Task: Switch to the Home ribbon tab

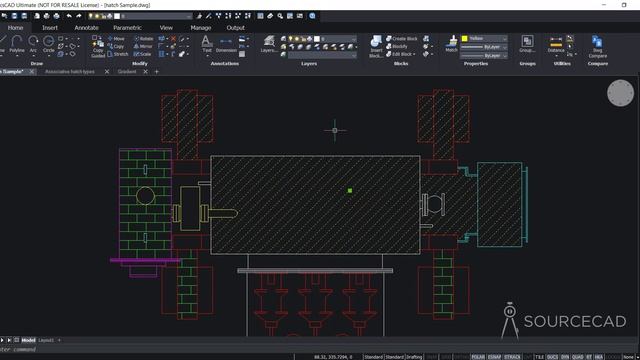Action: (x=16, y=28)
